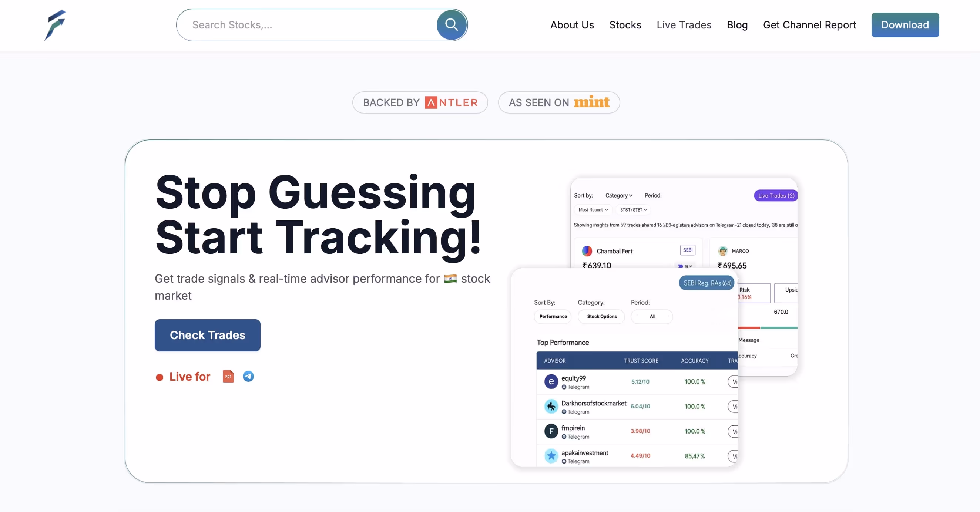Click the magnifying glass search button

coord(451,25)
